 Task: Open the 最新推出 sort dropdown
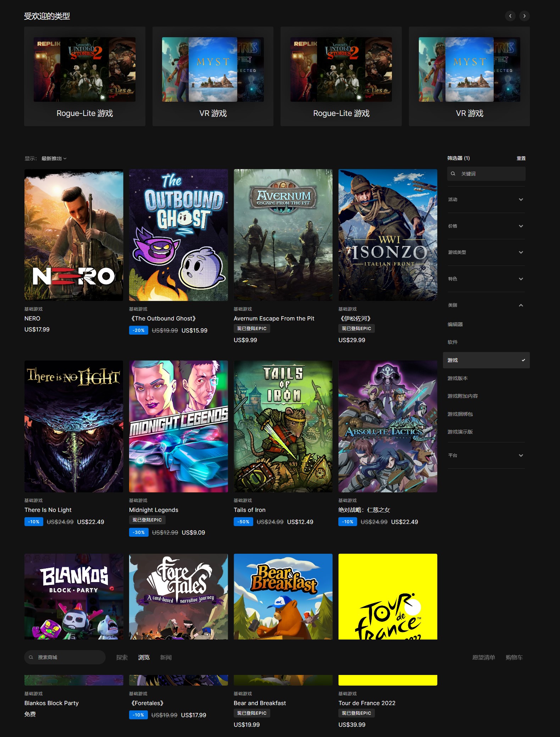pyautogui.click(x=54, y=158)
